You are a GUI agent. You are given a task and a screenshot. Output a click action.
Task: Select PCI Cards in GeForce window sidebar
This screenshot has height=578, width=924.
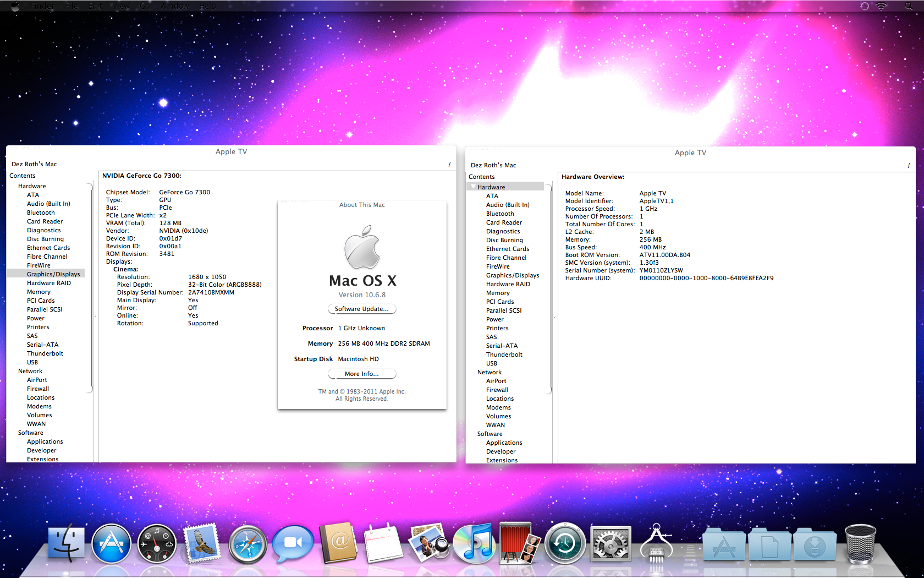(x=41, y=301)
